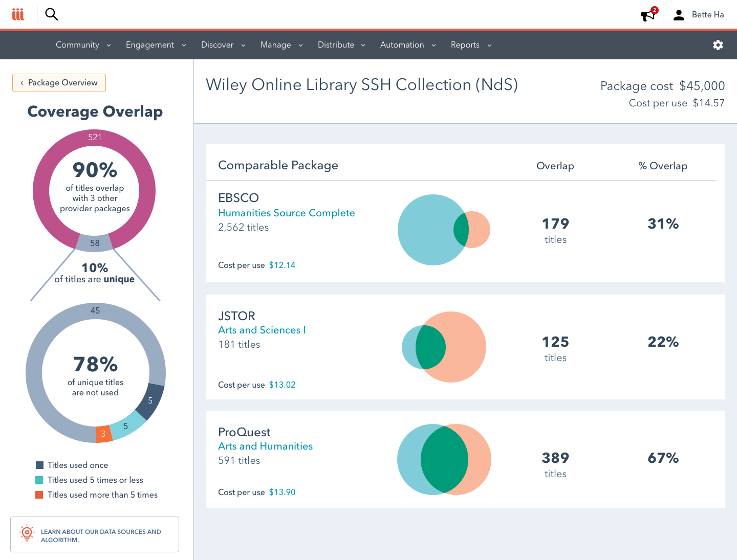Click the Coverage Overlap heading

click(x=95, y=111)
